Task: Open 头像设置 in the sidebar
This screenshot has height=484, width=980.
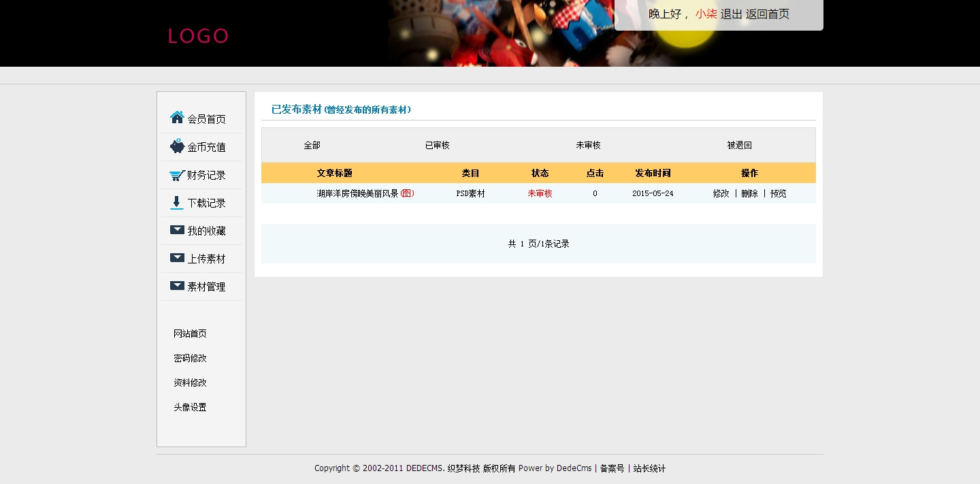Action: [x=190, y=407]
